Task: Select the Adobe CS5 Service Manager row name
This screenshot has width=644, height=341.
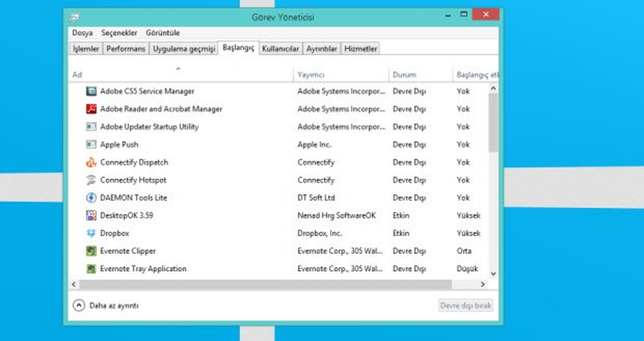Action: [147, 91]
